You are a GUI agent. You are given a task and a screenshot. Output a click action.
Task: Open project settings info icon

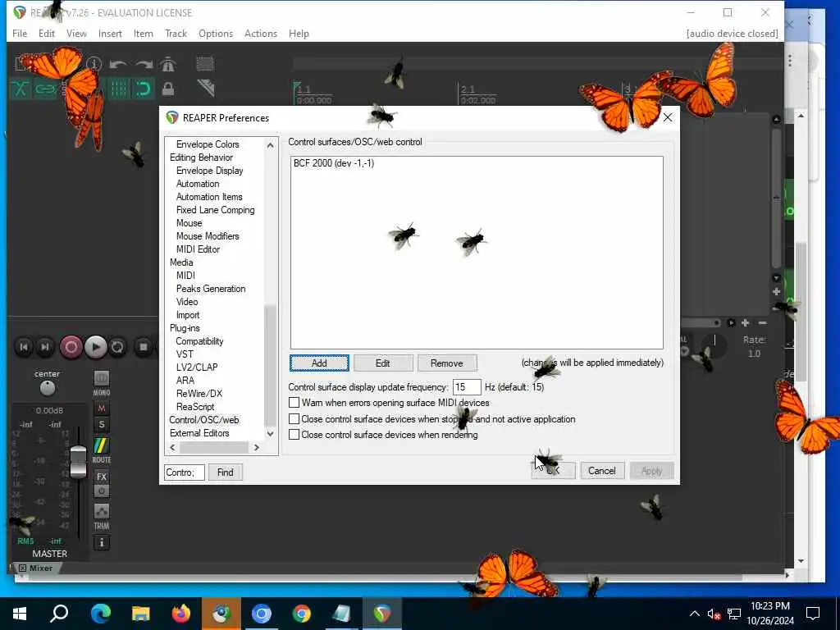[94, 64]
